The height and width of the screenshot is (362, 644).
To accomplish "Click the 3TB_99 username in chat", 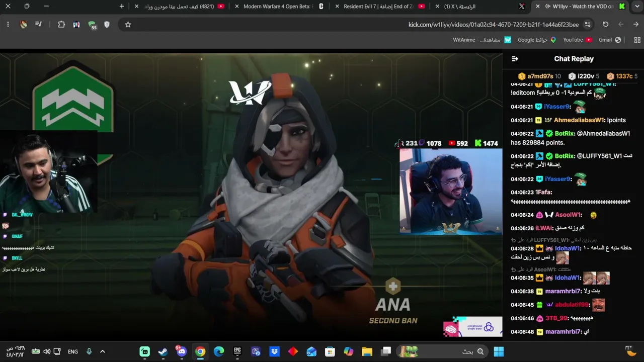I will [556, 318].
